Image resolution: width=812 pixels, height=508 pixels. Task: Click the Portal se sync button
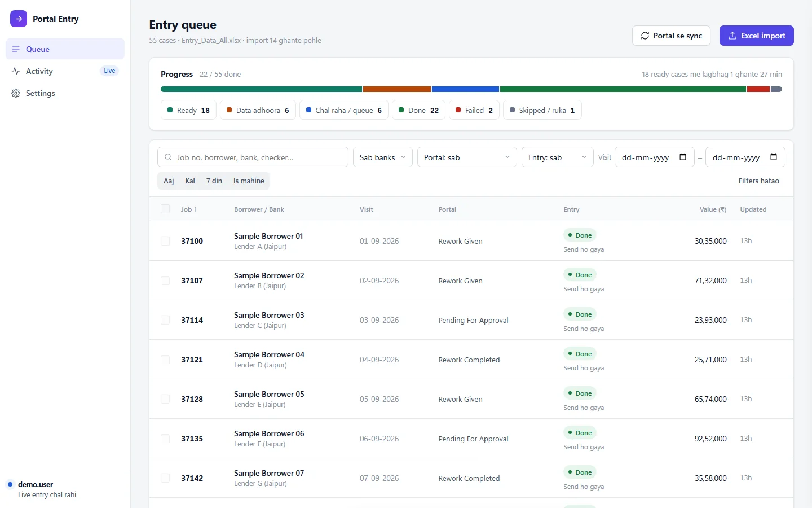[x=671, y=36]
